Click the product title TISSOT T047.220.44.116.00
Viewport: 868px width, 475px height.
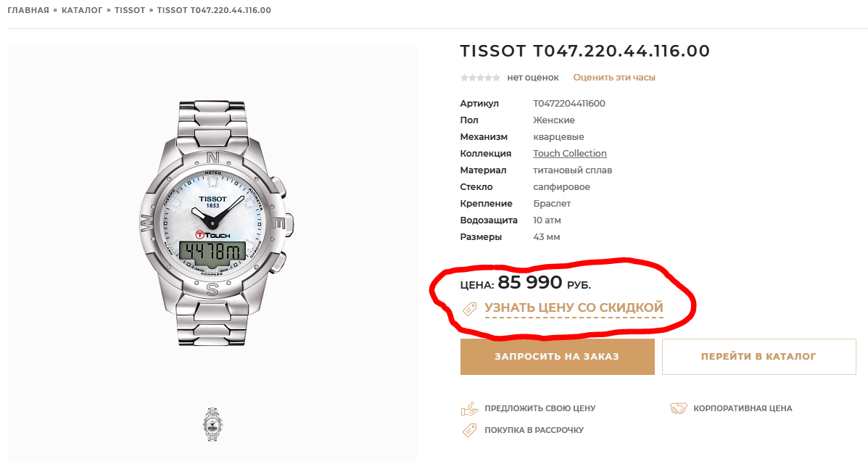coord(585,51)
